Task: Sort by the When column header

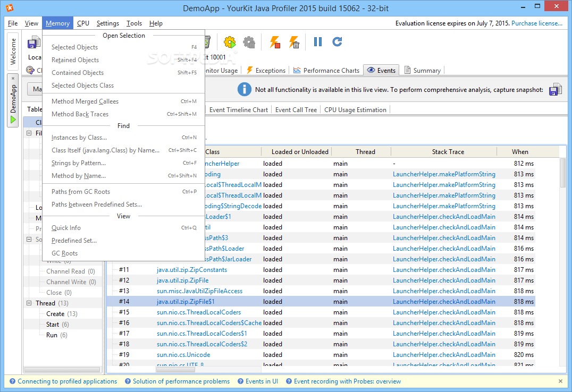Action: pos(520,152)
